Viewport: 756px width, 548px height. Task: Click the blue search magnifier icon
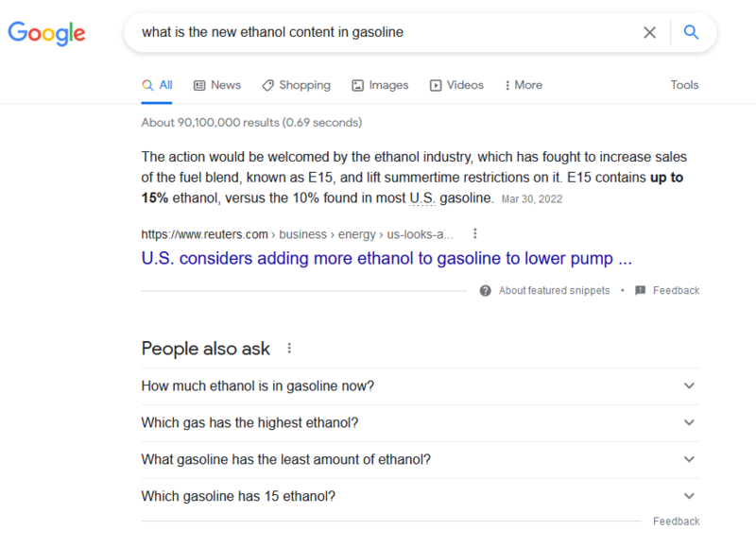(691, 32)
